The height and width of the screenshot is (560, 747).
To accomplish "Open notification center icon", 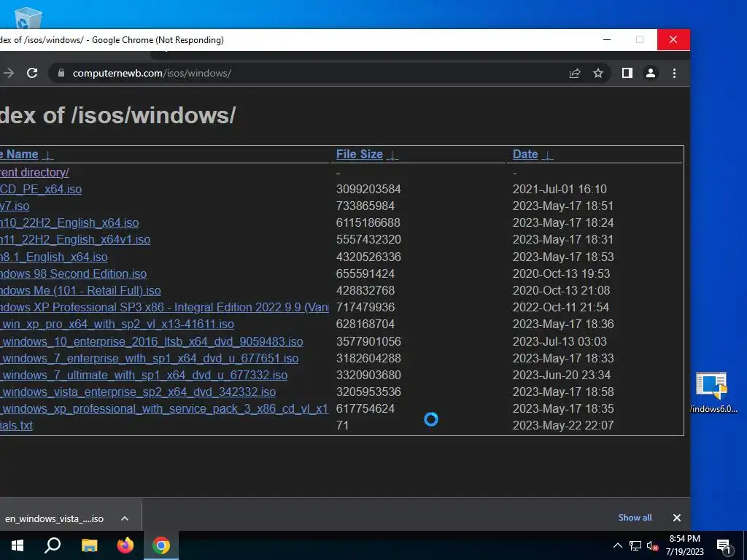I will [724, 546].
